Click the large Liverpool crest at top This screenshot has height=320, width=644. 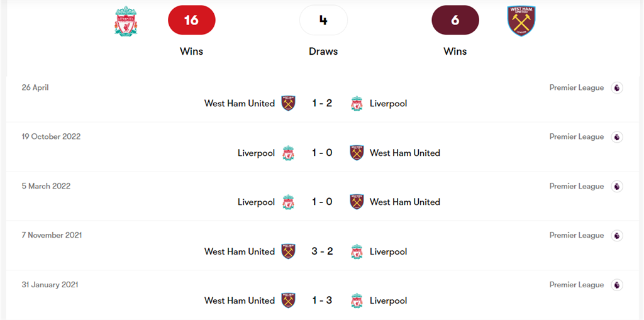126,21
